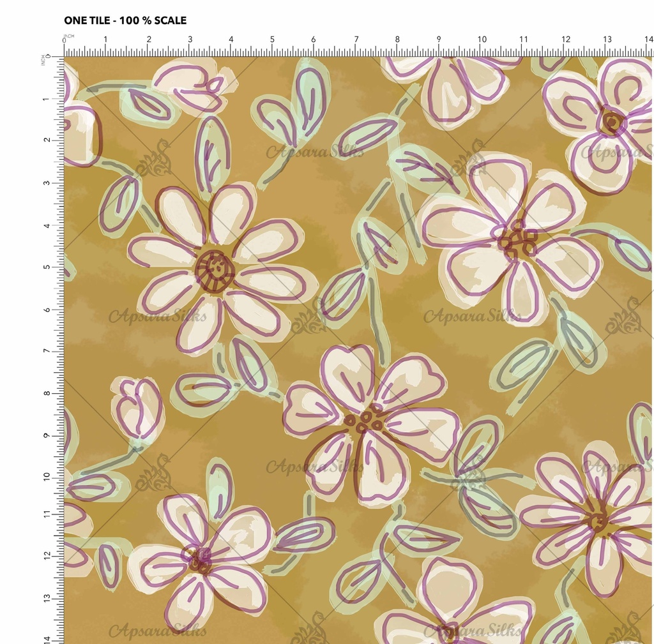
Task: Click the number 7 on vertical ruler
Action: point(45,351)
